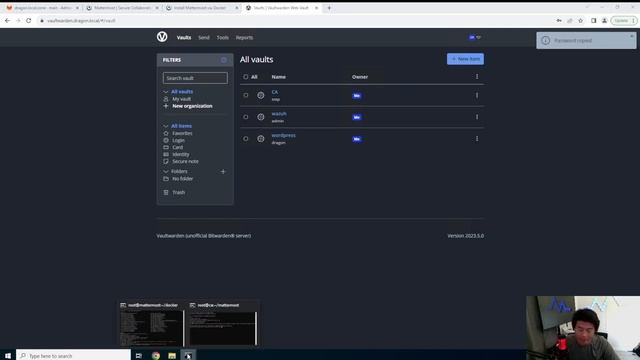Reload the page with refresh icon
Viewport: 640px width, 360px height.
click(x=29, y=20)
